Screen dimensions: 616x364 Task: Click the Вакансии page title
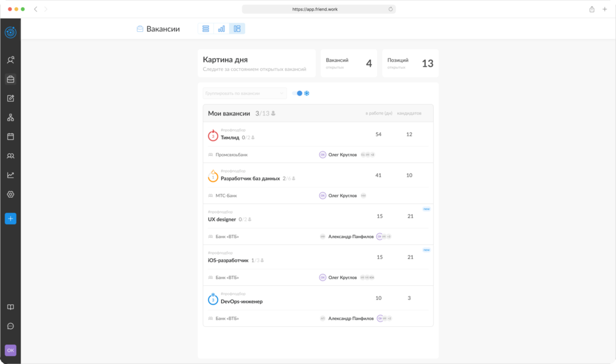[163, 29]
